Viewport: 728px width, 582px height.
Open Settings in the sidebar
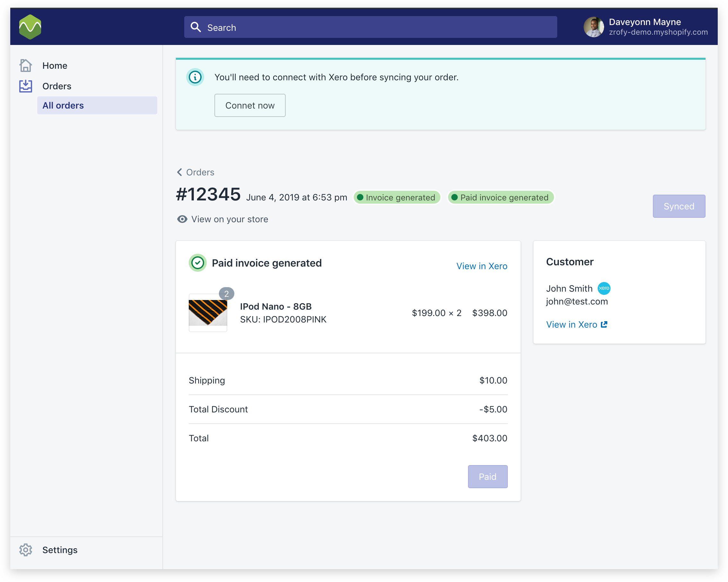pyautogui.click(x=60, y=550)
